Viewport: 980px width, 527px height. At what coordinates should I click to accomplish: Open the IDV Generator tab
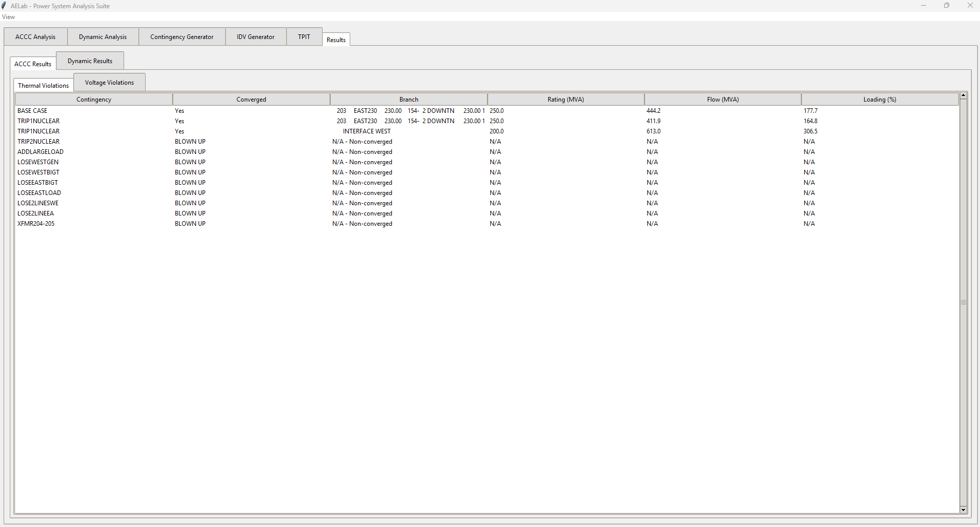(x=255, y=36)
